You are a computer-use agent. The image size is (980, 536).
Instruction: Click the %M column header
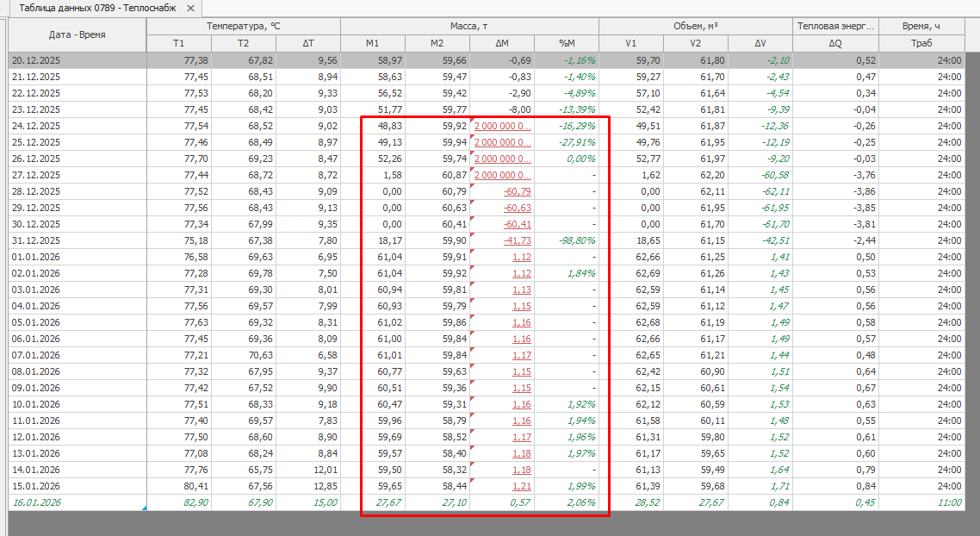point(566,44)
